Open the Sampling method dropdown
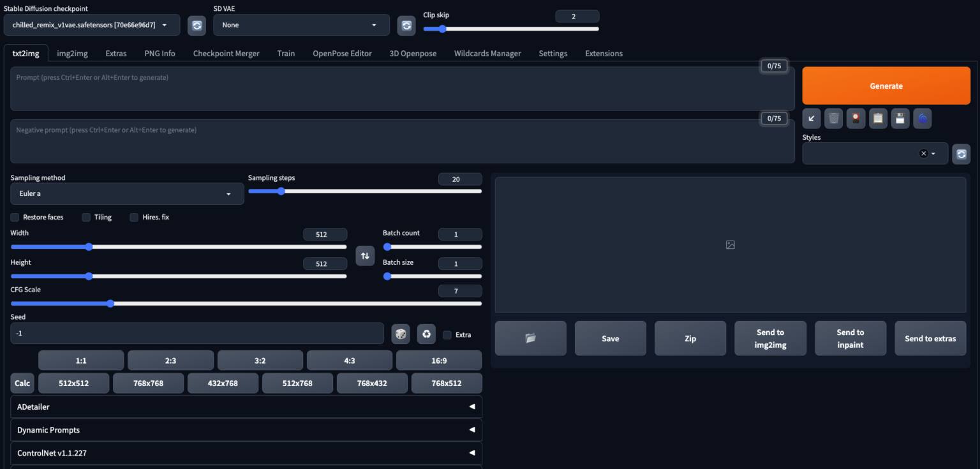Screen dimensions: 980x469 pos(127,193)
